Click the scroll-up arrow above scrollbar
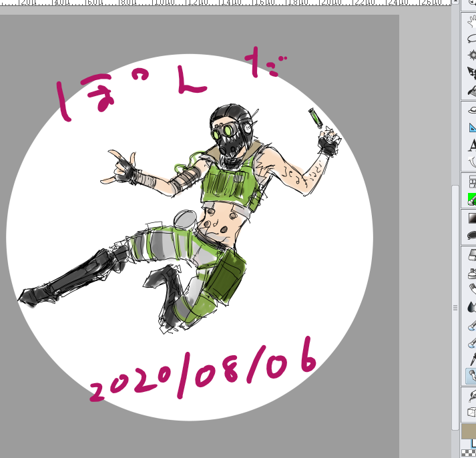 click(x=455, y=2)
